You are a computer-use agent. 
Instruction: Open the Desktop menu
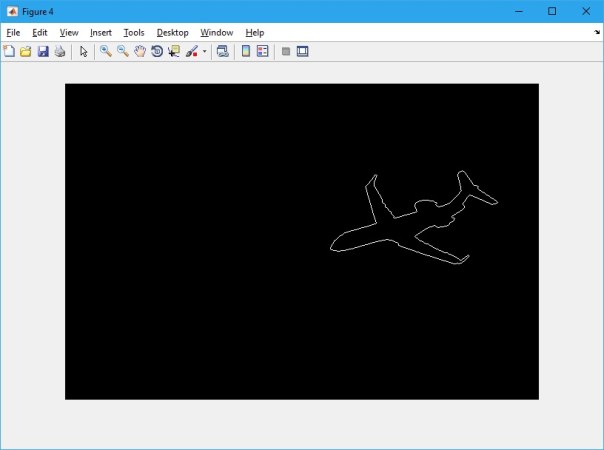pos(173,33)
